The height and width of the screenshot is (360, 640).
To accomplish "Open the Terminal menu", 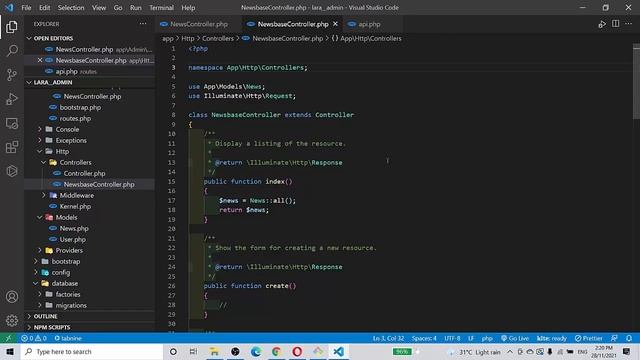I will 161,7.
